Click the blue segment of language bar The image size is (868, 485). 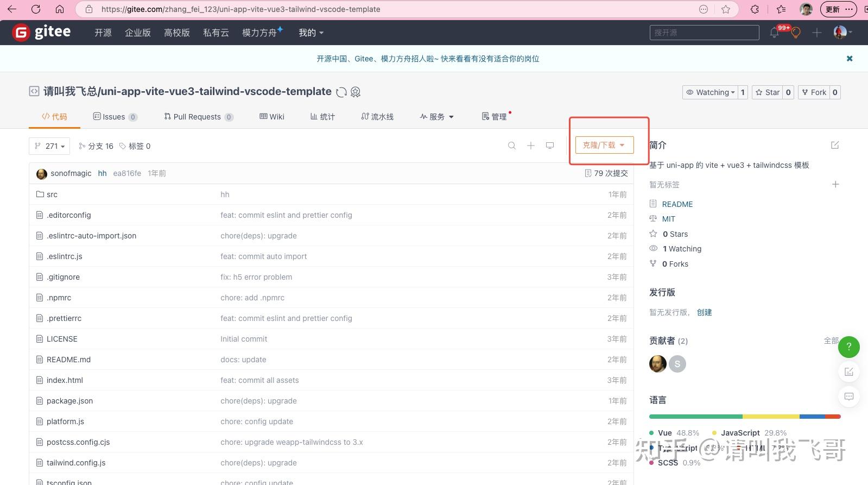(x=812, y=417)
